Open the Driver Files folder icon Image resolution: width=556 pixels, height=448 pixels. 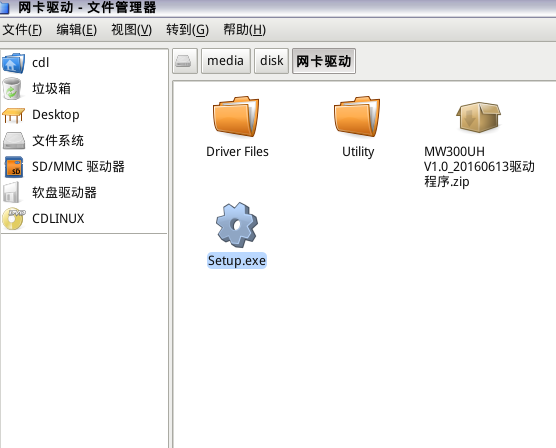(236, 116)
